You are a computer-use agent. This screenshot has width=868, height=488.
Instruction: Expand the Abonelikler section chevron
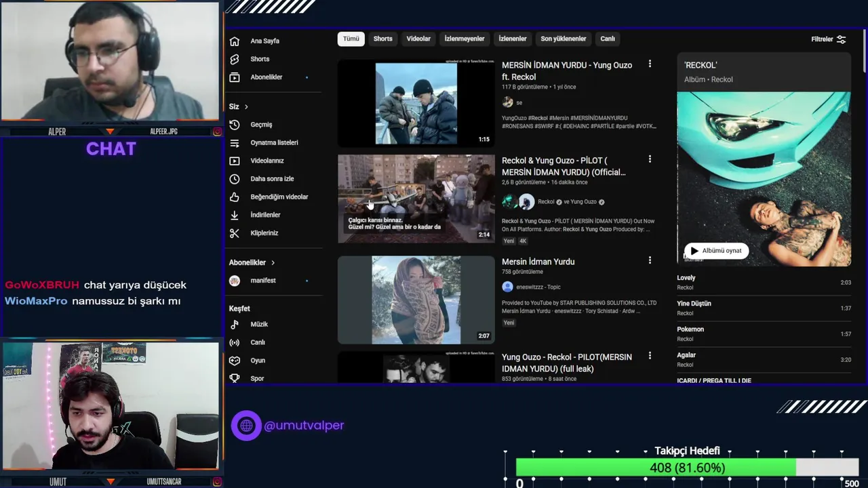click(273, 263)
